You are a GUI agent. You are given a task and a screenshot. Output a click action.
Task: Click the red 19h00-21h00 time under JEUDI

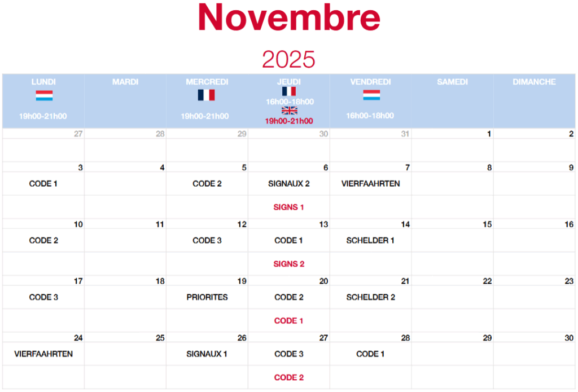pyautogui.click(x=289, y=121)
